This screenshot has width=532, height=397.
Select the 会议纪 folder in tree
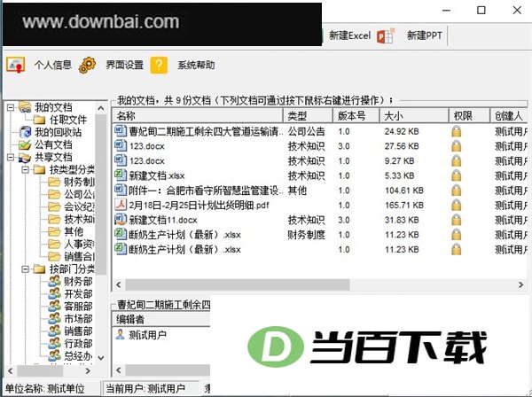click(72, 206)
